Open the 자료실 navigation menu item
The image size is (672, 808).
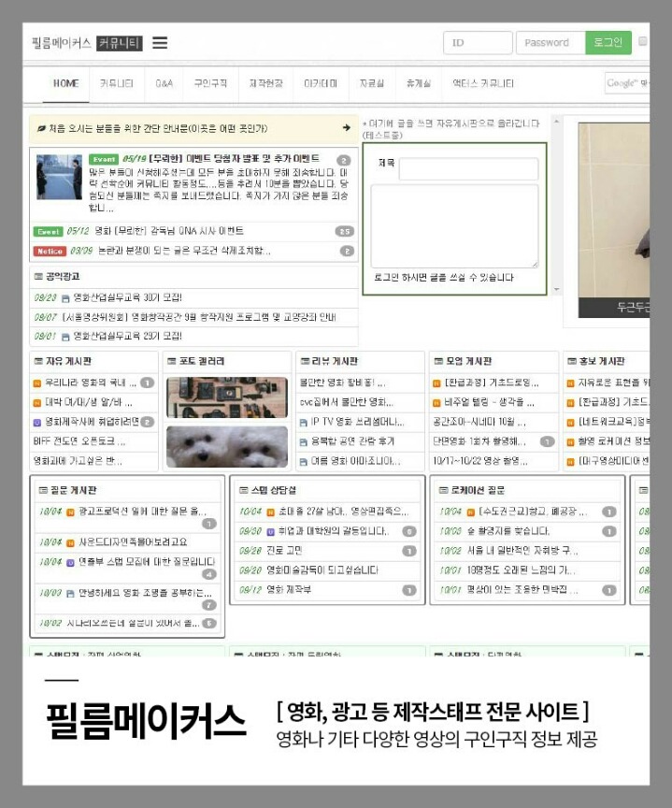click(x=372, y=83)
